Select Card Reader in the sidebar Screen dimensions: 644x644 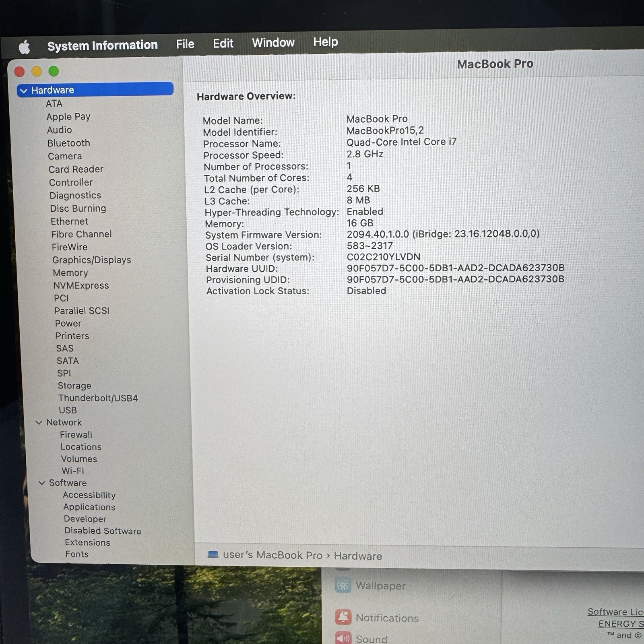(x=76, y=169)
